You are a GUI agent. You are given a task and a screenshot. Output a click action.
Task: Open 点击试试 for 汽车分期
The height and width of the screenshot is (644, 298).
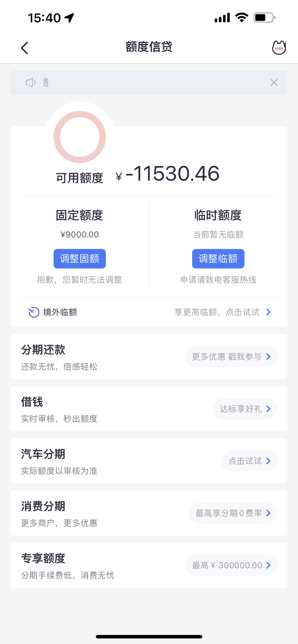(x=249, y=461)
